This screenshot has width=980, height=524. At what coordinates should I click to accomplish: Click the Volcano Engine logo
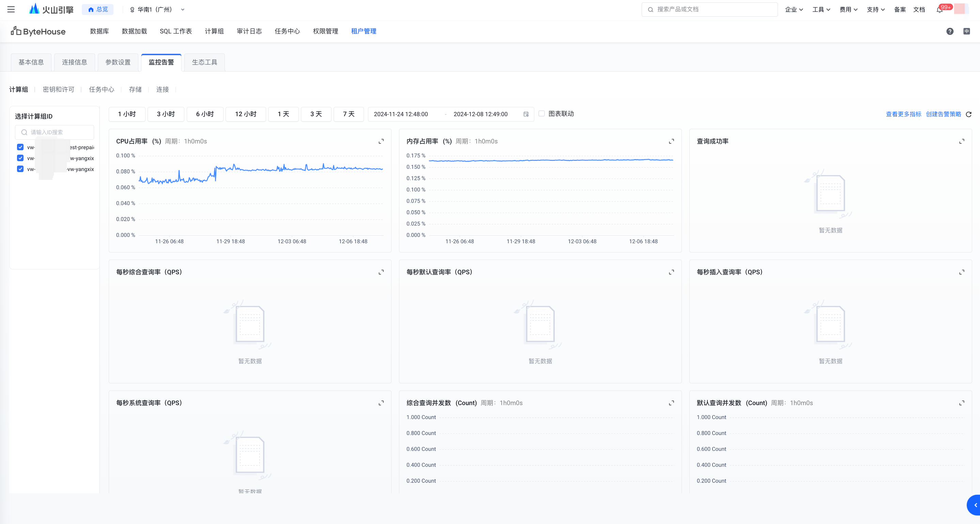pos(51,9)
